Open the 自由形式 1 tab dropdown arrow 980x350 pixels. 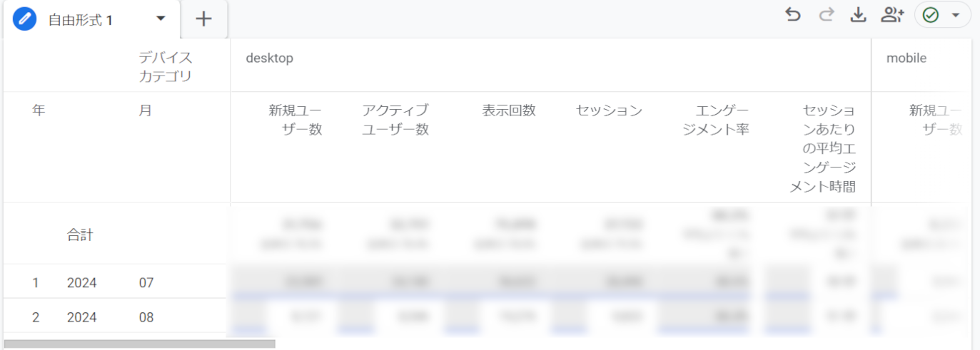(x=161, y=19)
